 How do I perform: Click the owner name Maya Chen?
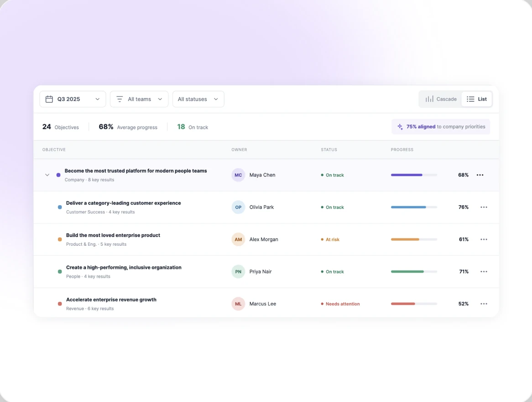point(262,175)
